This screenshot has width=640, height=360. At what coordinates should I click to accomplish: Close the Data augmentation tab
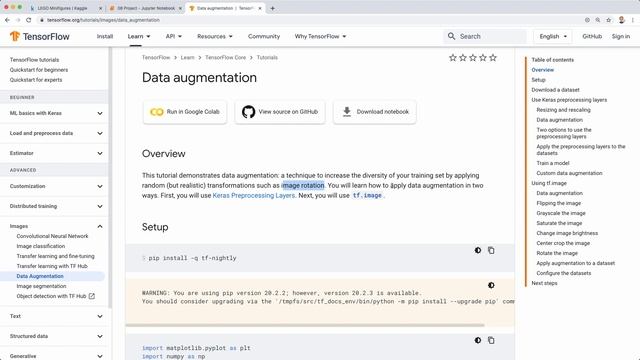coord(260,8)
